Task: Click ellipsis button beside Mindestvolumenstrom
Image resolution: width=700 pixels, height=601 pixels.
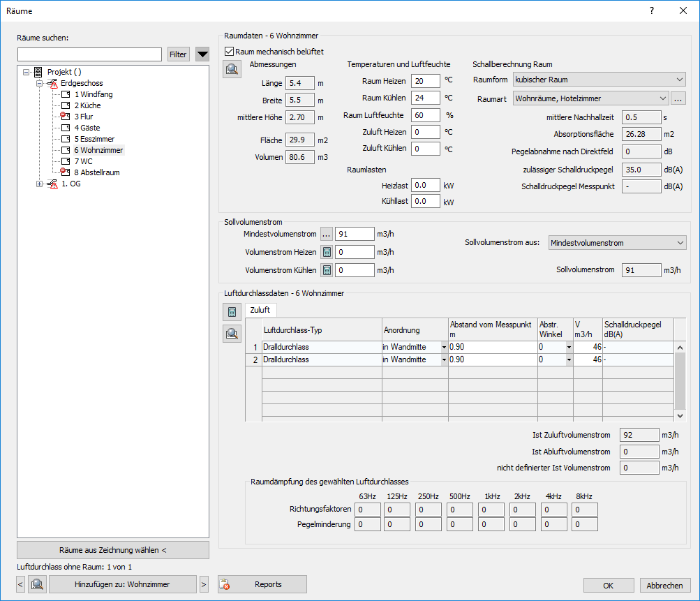Action: (327, 234)
